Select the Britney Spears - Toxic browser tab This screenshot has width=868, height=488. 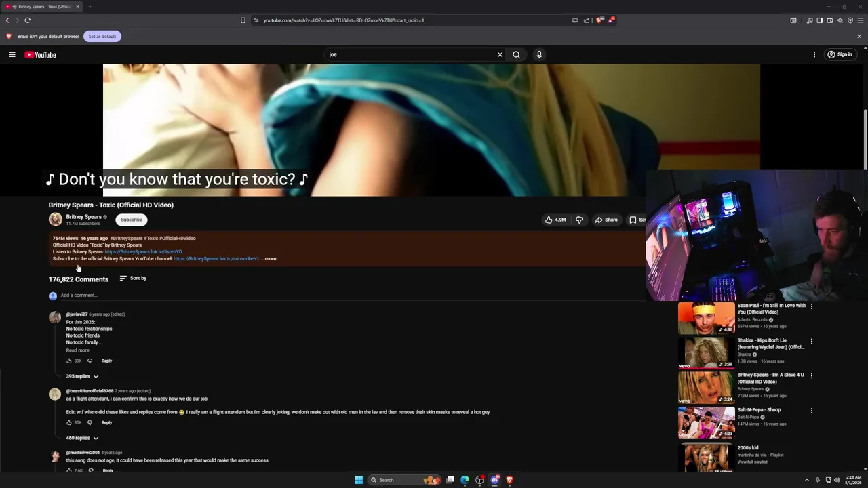42,7
